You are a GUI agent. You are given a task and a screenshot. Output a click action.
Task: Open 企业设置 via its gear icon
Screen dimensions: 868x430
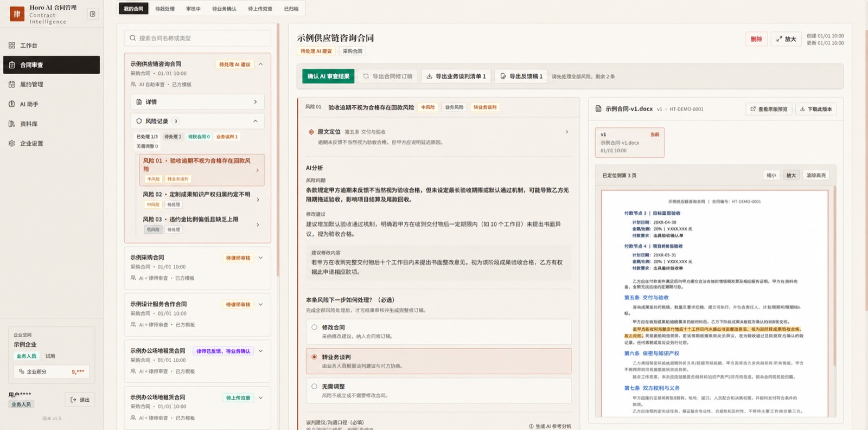pos(12,143)
